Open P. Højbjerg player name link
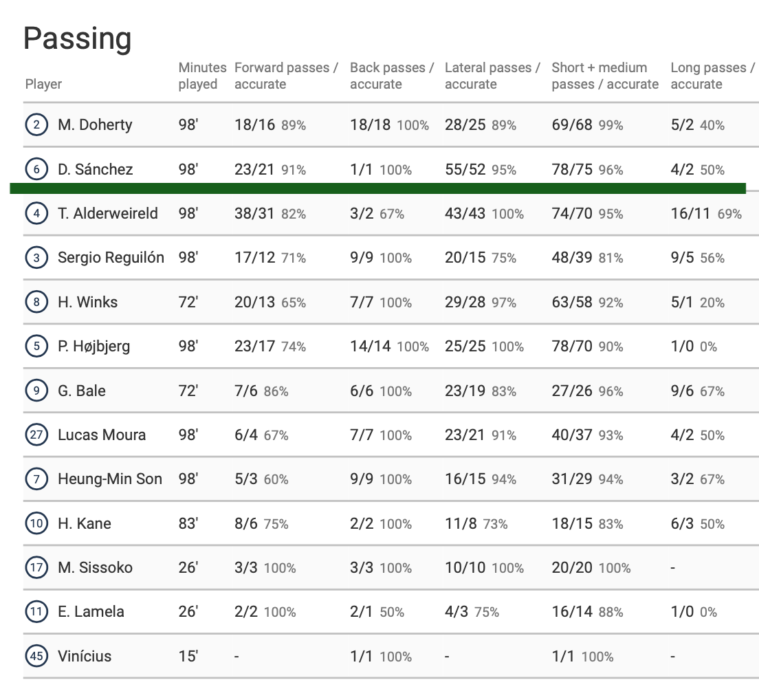 (x=93, y=347)
